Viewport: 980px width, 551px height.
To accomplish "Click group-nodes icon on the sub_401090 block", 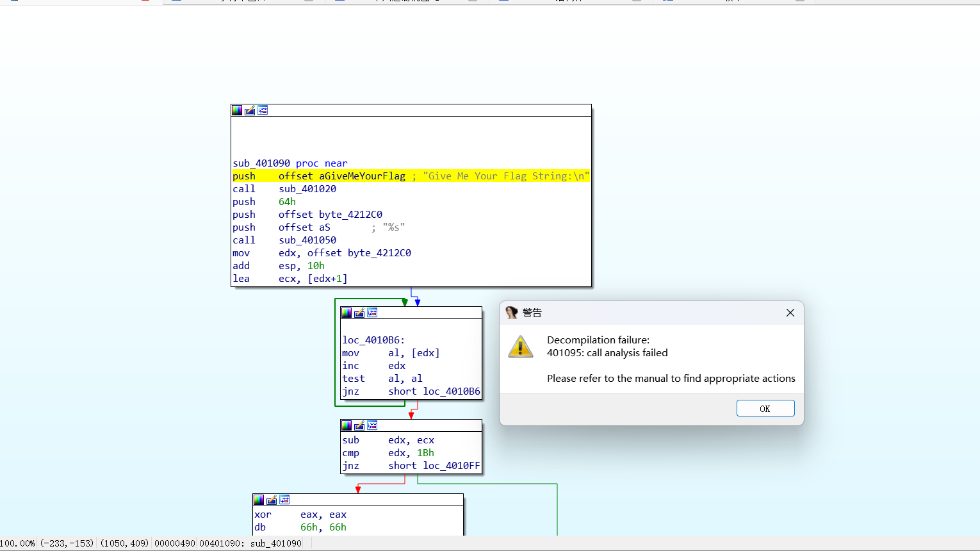I will [x=263, y=110].
